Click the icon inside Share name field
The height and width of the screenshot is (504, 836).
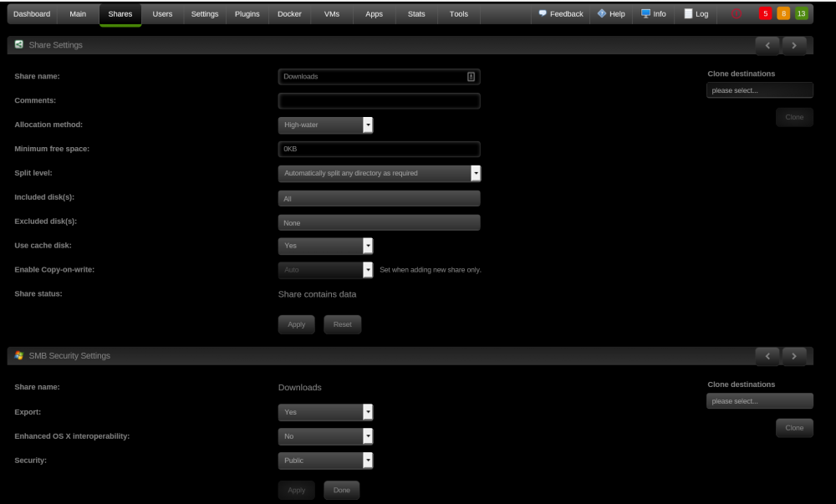pyautogui.click(x=471, y=77)
